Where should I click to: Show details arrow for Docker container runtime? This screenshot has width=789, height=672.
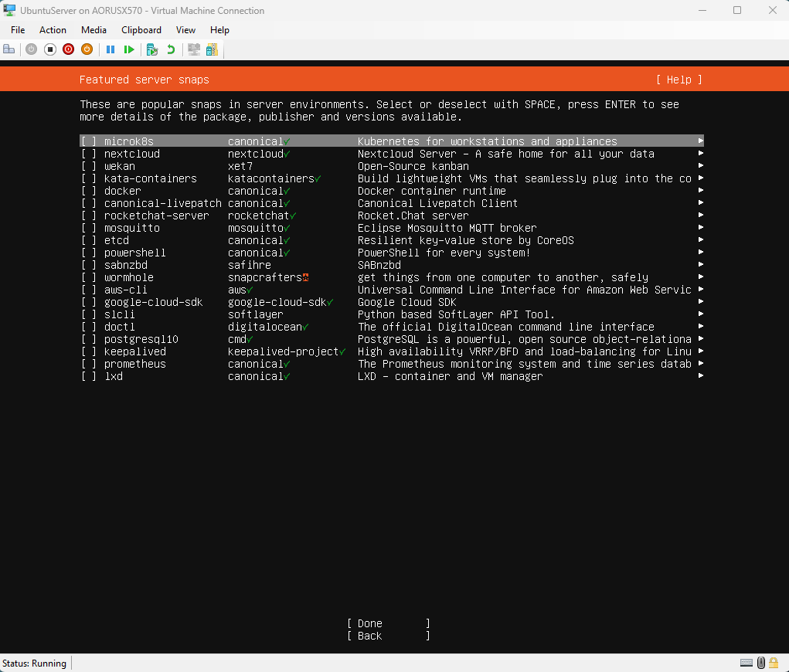pos(700,191)
